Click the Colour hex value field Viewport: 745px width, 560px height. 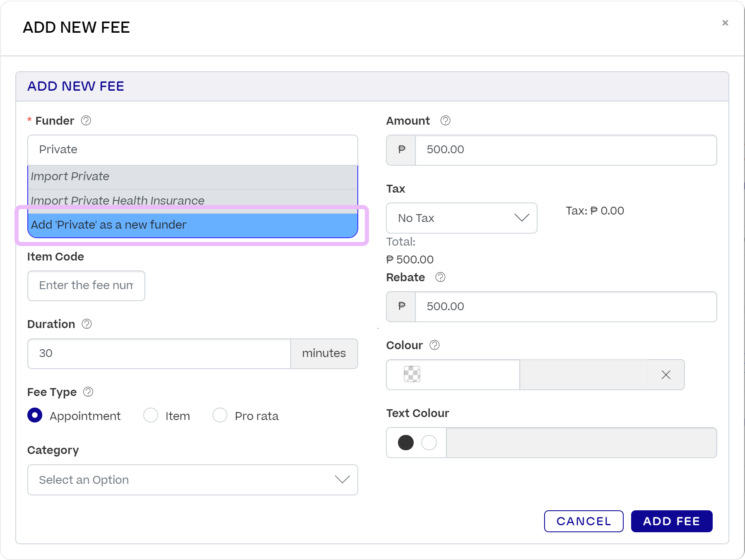coord(583,375)
